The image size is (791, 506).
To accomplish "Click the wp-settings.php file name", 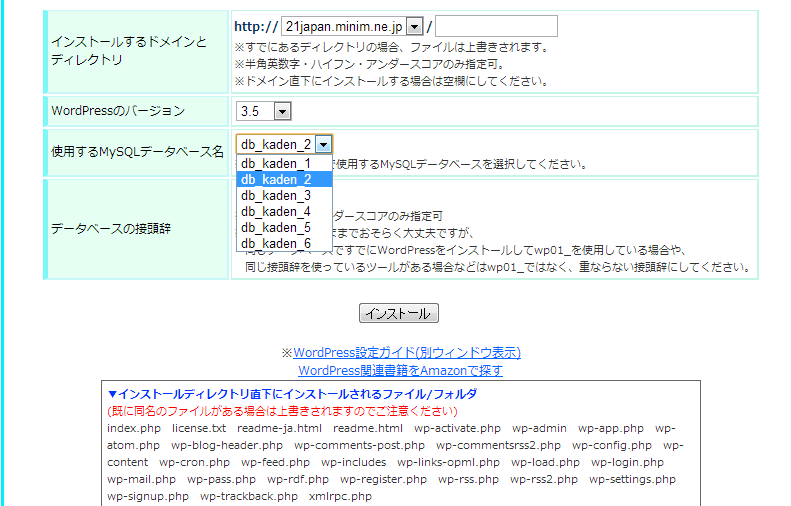I will pyautogui.click(x=632, y=479).
